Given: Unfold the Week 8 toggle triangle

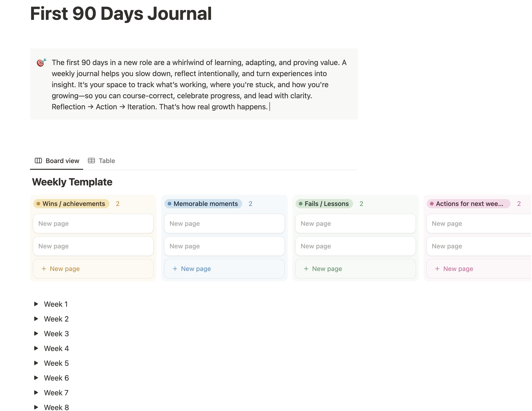Looking at the screenshot, I should (x=36, y=407).
